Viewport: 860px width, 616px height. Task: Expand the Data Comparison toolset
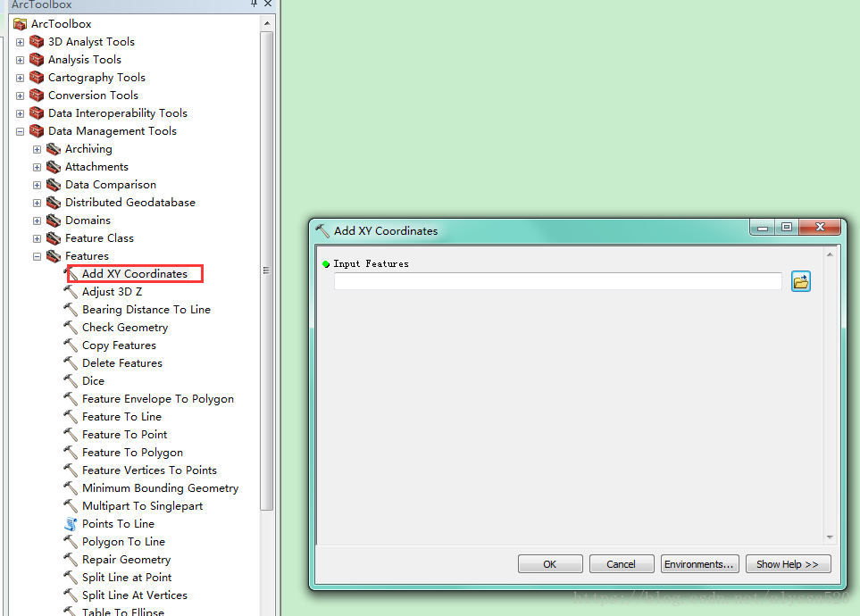pos(38,186)
